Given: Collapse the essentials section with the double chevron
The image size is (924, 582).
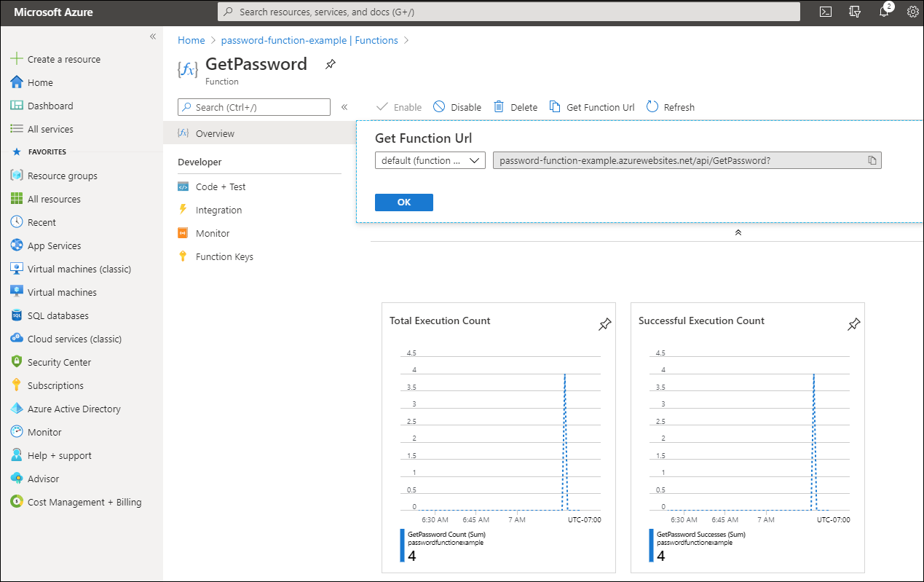Looking at the screenshot, I should (x=738, y=232).
